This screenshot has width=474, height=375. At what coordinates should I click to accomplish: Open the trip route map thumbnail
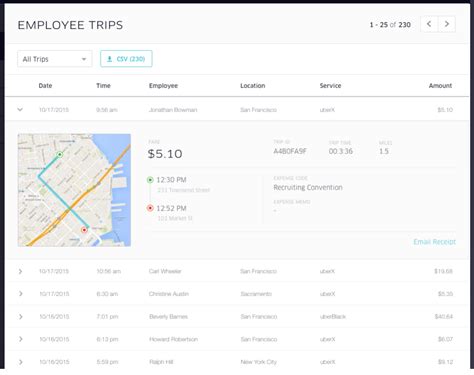coord(74,190)
